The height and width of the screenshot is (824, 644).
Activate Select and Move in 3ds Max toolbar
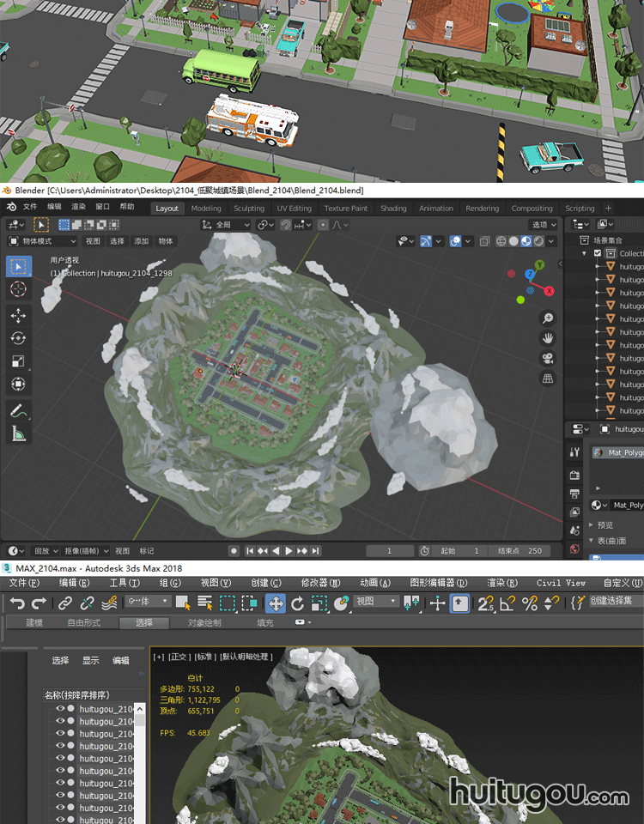[x=275, y=603]
